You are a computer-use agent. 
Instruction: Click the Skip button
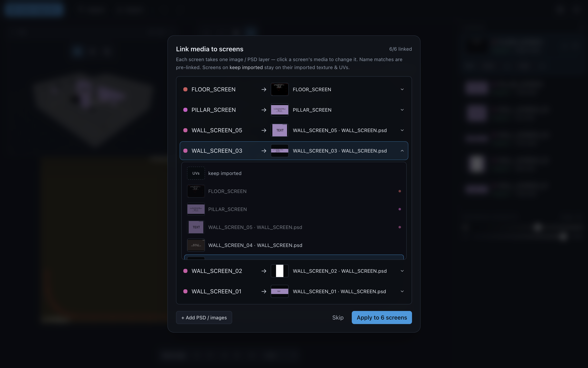[338, 318]
